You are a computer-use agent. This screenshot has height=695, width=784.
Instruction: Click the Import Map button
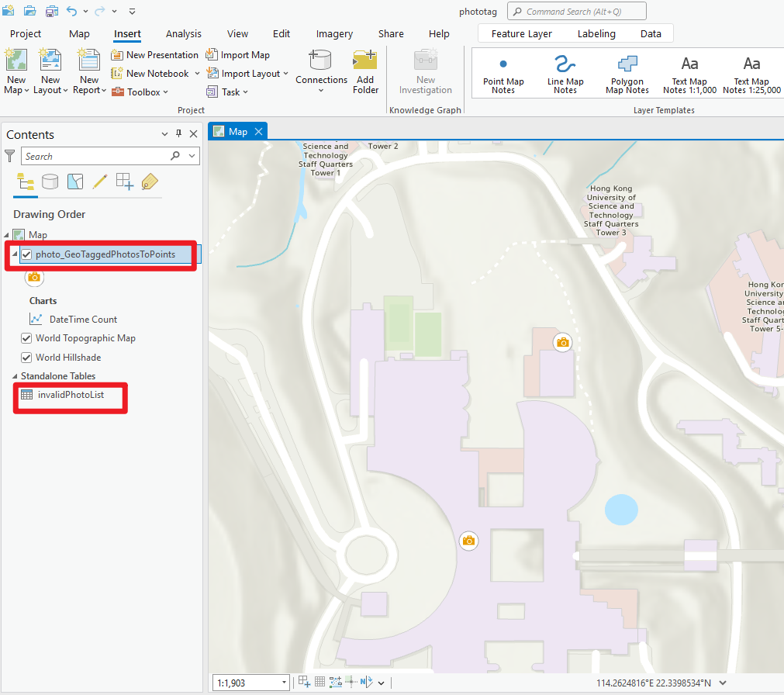pyautogui.click(x=238, y=55)
